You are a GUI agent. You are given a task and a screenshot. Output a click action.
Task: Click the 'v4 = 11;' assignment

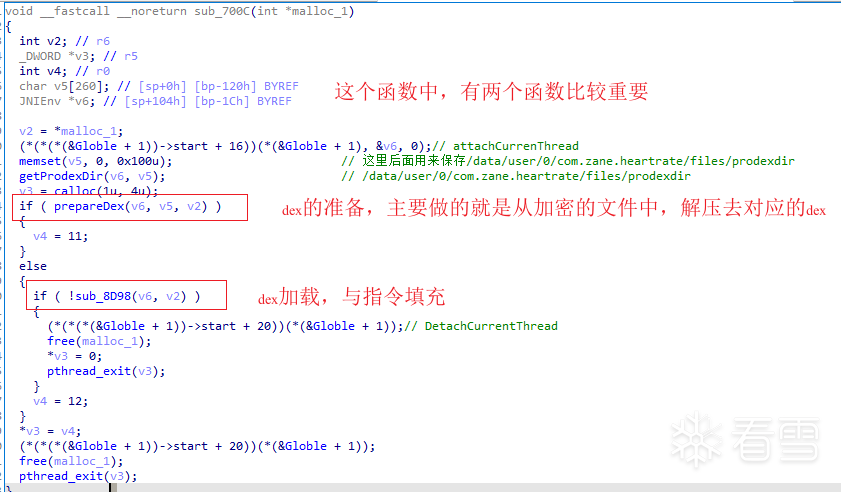[61, 237]
